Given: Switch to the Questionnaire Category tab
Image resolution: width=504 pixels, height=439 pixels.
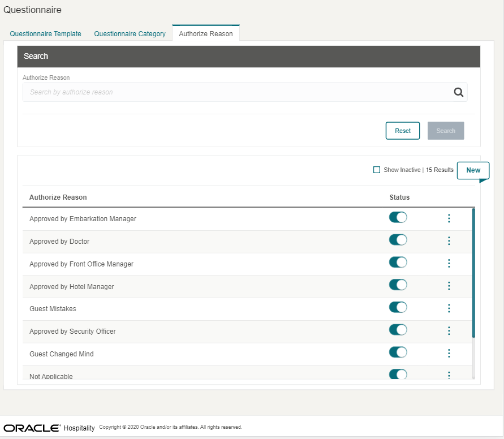Looking at the screenshot, I should tap(130, 34).
